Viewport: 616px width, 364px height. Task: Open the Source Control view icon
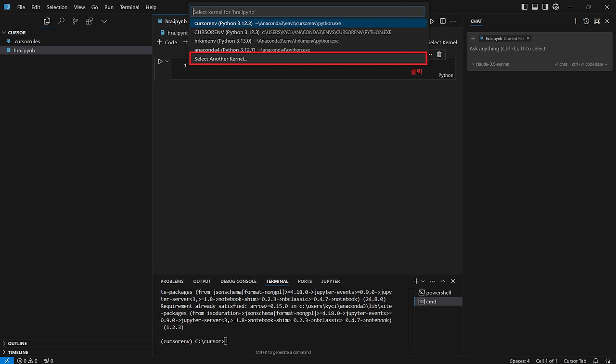75,21
